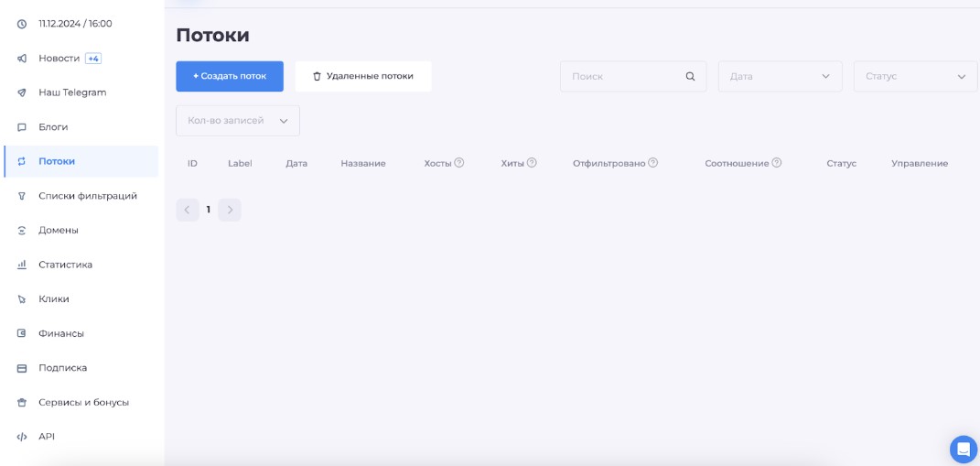Image resolution: width=980 pixels, height=466 pixels.
Task: Click the paper plane icon for Наш Telegram
Action: coord(22,92)
